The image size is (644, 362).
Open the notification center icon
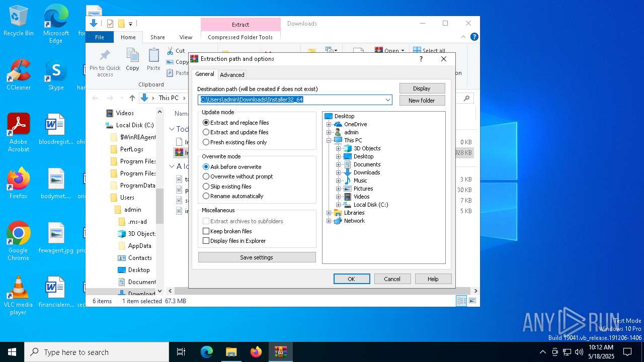[x=627, y=352]
